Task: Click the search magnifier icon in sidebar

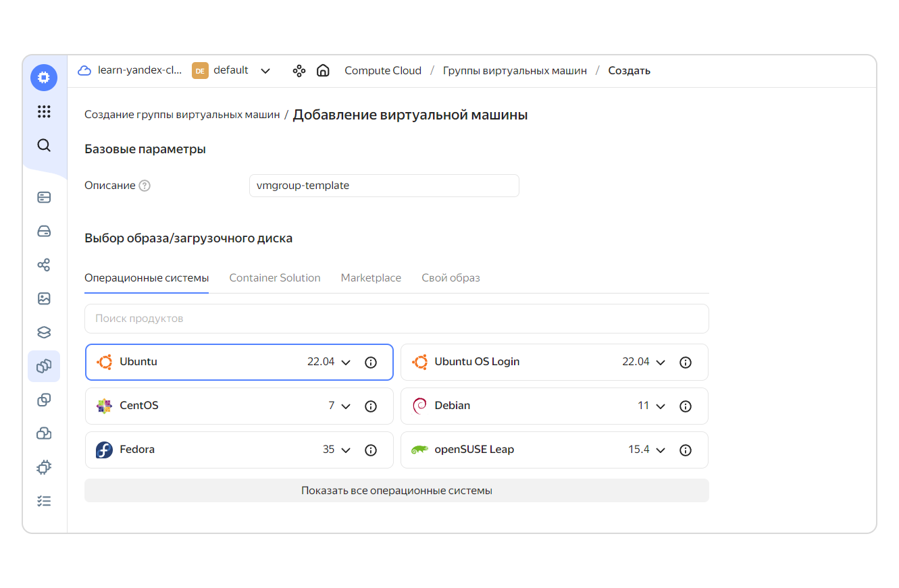Action: pos(44,145)
